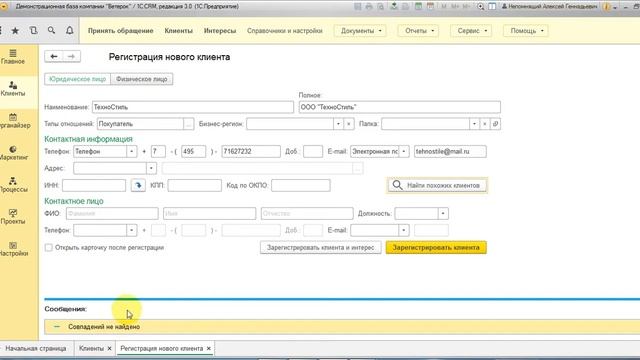Open contact person phone type dropdown
Viewport: 640px width, 360px height.
pyautogui.click(x=131, y=230)
